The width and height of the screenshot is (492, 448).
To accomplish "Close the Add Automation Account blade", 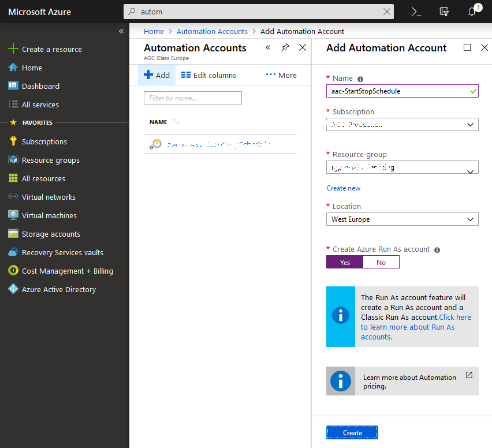I will point(484,47).
